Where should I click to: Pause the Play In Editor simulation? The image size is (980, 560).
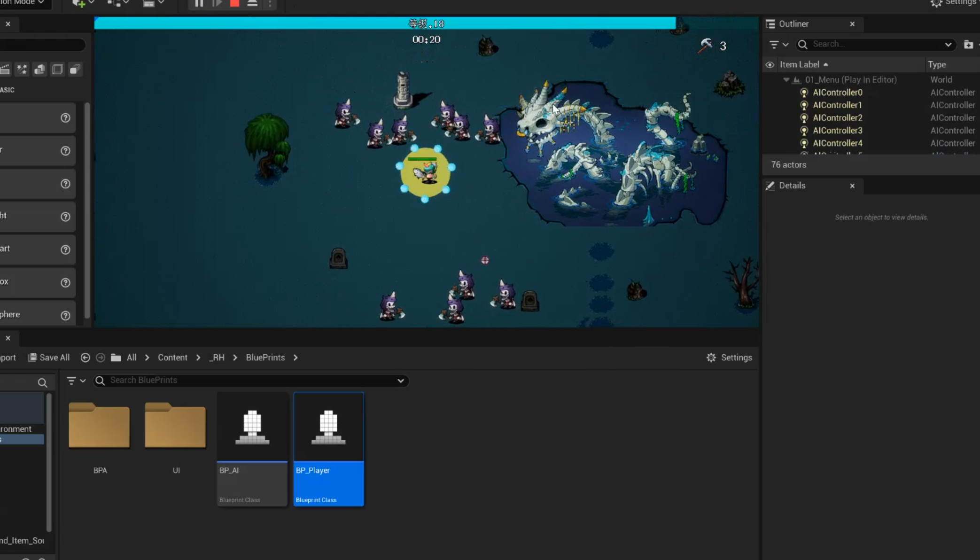(199, 3)
